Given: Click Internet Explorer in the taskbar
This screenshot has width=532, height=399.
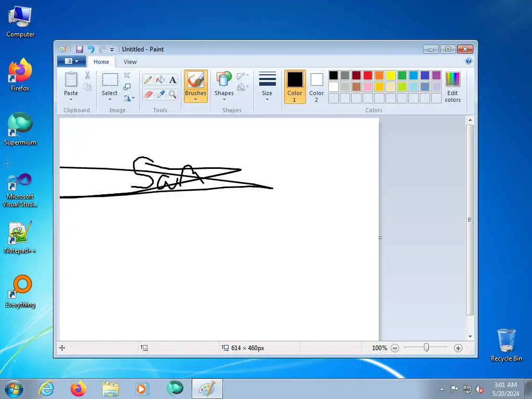Looking at the screenshot, I should point(46,389).
